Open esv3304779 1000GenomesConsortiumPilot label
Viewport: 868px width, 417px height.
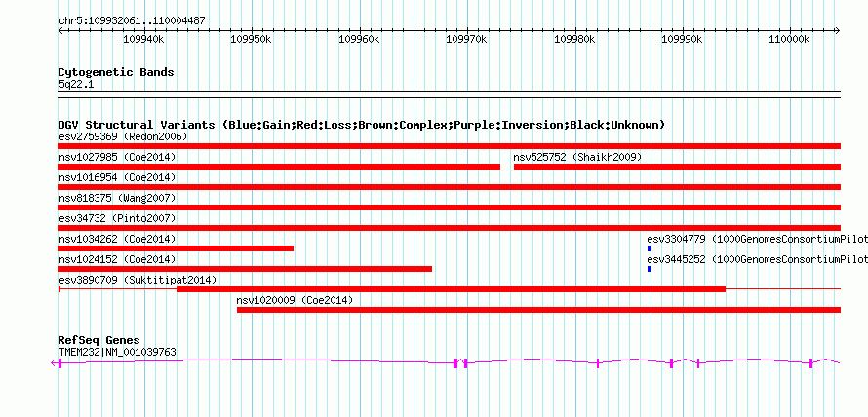[757, 239]
